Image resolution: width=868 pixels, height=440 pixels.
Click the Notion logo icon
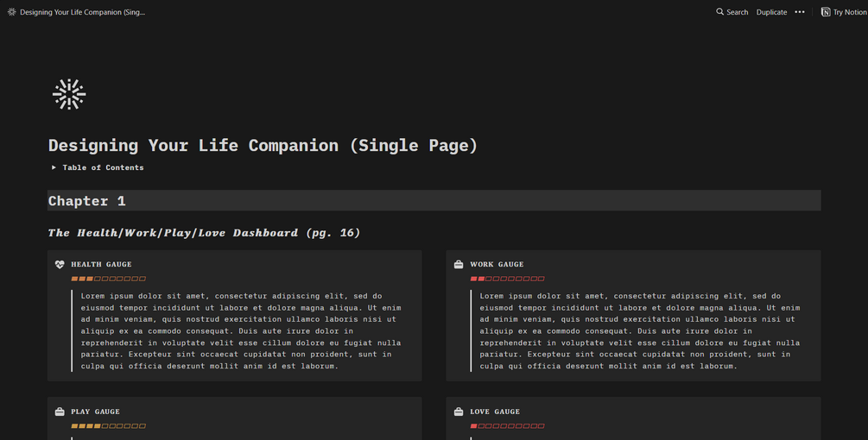tap(826, 12)
